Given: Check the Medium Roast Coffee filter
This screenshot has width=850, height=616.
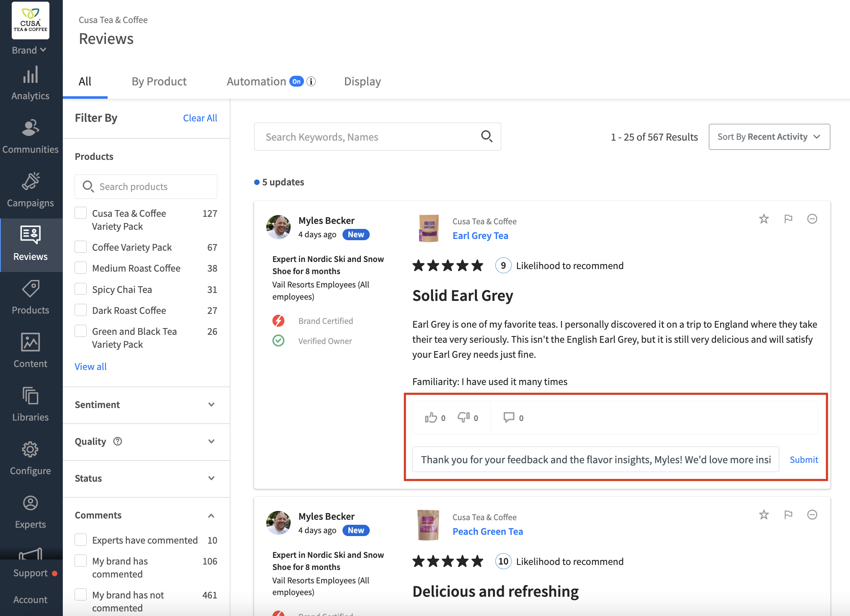Looking at the screenshot, I should (80, 268).
